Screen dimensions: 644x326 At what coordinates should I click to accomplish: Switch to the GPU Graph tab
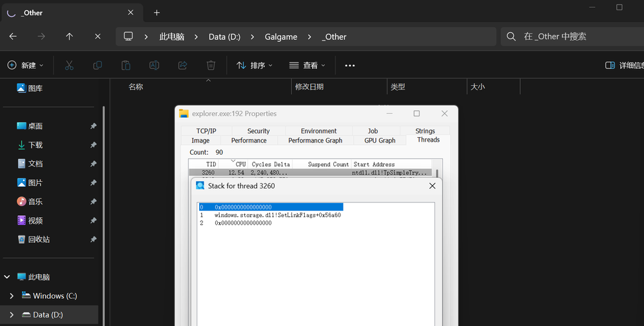[x=380, y=140]
